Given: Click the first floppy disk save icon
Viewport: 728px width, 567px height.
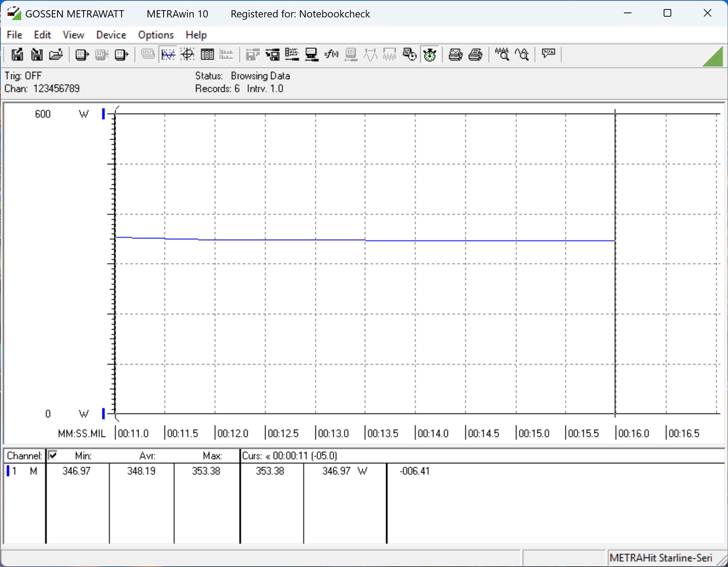Looking at the screenshot, I should [x=17, y=55].
